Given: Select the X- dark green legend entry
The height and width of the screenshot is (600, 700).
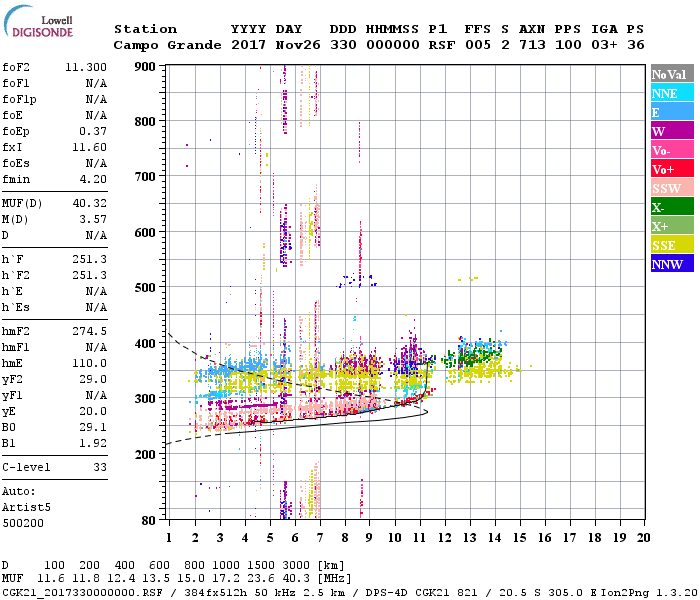Looking at the screenshot, I should pos(671,207).
